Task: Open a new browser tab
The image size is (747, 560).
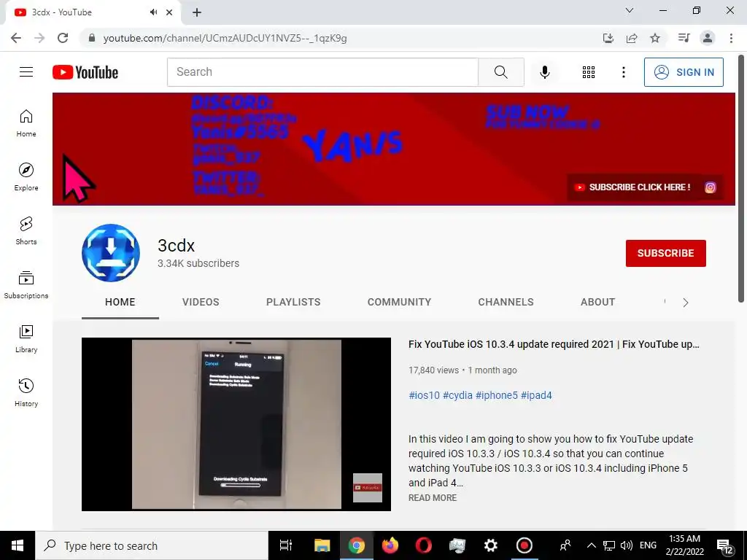Action: [x=197, y=12]
